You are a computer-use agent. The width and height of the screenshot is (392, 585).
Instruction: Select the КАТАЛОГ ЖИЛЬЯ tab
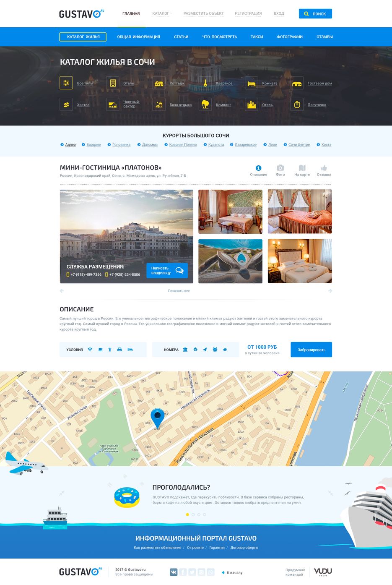[x=83, y=37]
